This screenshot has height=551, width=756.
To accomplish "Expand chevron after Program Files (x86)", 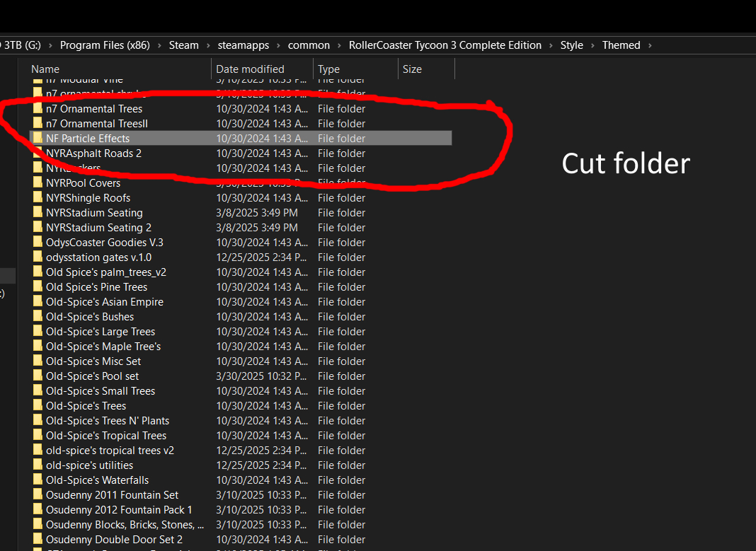I will (x=159, y=45).
